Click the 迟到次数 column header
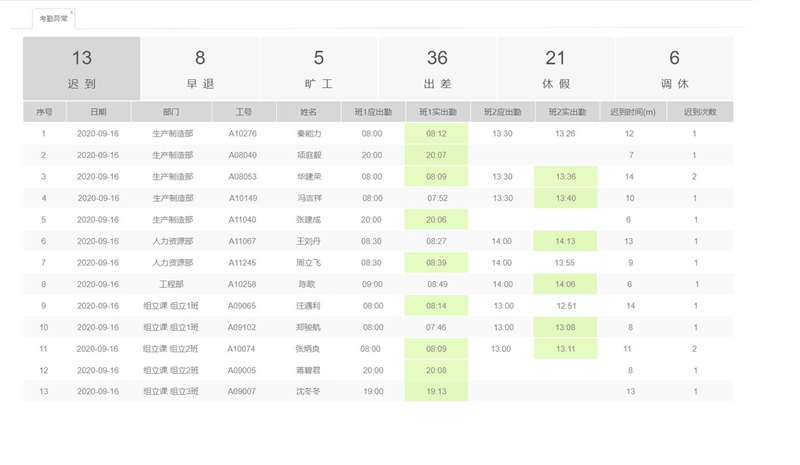The height and width of the screenshot is (465, 800). tap(699, 112)
